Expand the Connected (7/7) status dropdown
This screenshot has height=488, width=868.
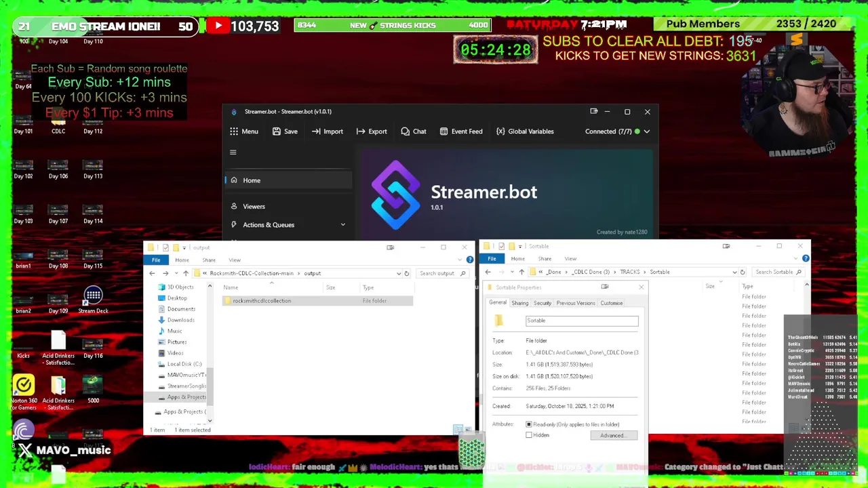click(646, 131)
